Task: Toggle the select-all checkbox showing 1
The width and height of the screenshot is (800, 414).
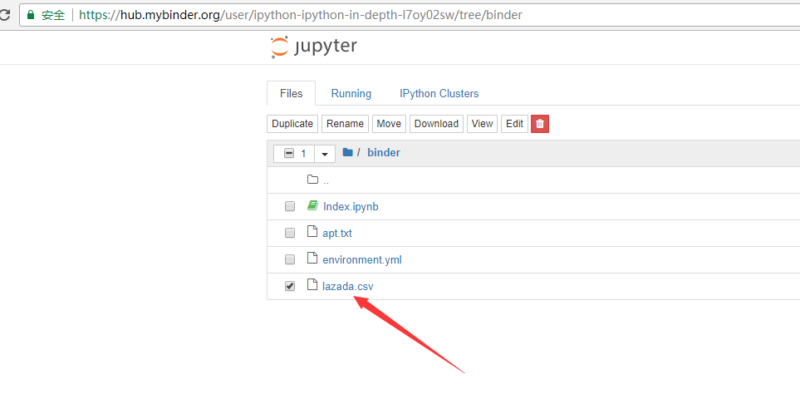Action: (289, 153)
